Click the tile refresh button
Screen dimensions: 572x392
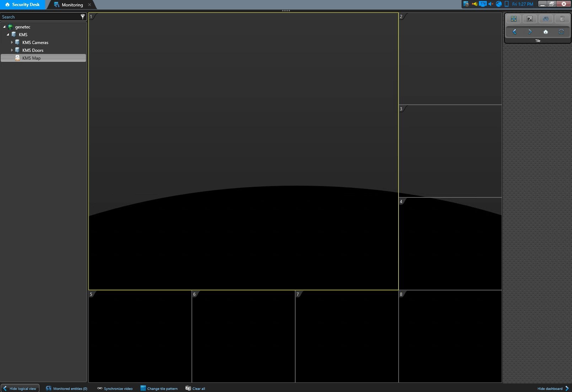[x=561, y=32]
